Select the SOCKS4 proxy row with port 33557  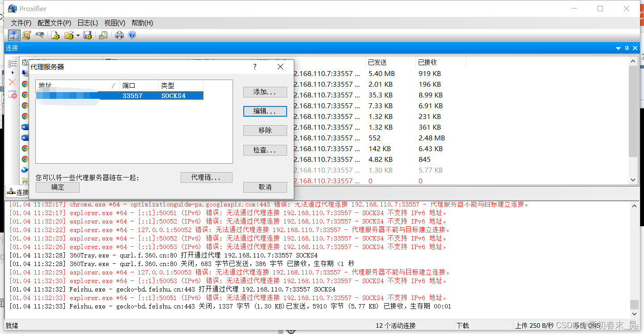click(x=120, y=95)
